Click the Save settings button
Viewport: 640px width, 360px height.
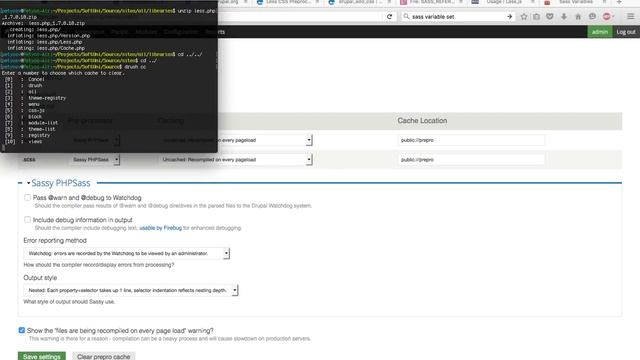[42, 356]
